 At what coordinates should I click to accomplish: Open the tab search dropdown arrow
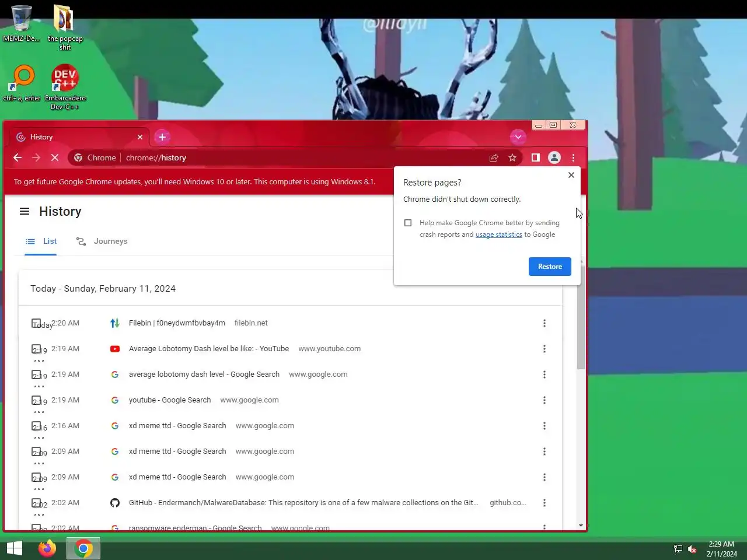[518, 137]
